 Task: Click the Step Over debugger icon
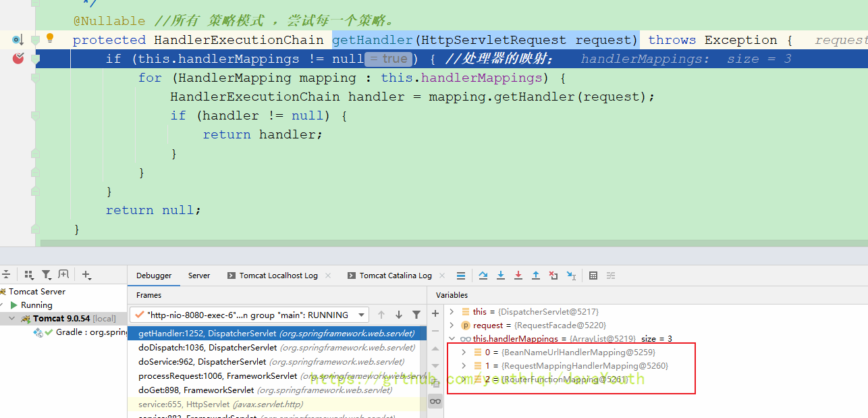pos(483,276)
